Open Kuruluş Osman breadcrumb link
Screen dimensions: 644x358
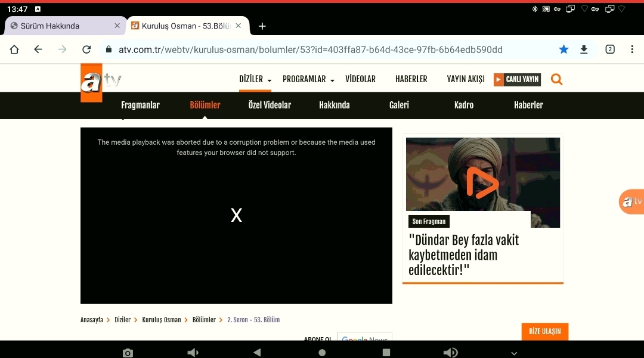click(162, 320)
